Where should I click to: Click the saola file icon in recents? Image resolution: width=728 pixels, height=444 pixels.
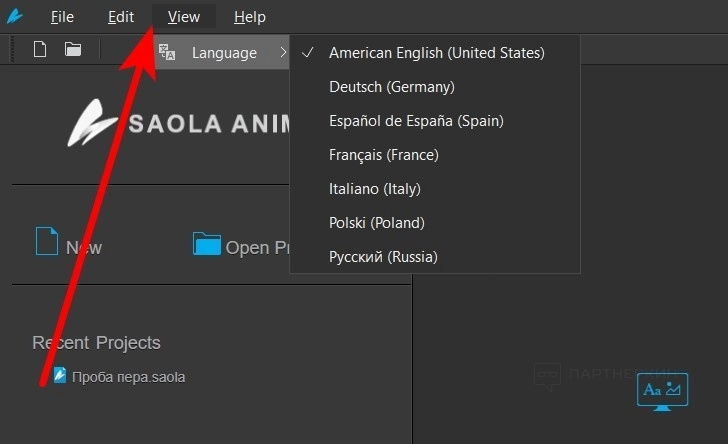60,376
